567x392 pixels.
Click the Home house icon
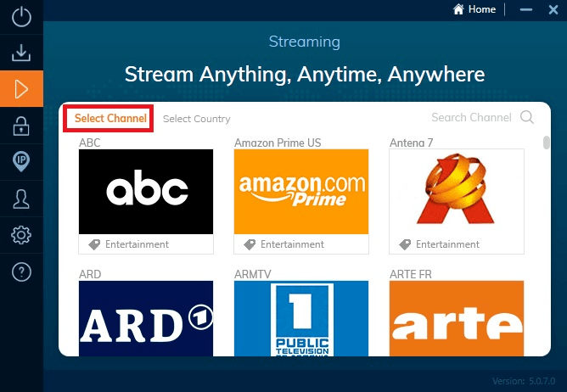click(x=458, y=9)
